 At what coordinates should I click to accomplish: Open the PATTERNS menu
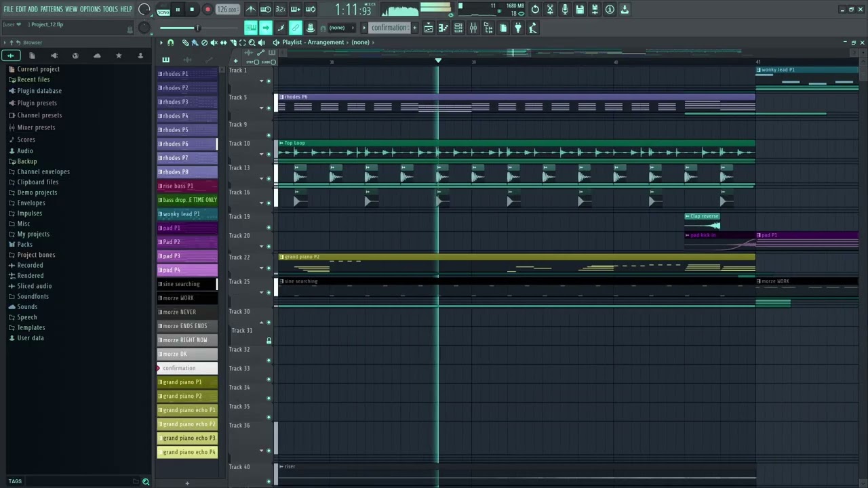pos(52,9)
